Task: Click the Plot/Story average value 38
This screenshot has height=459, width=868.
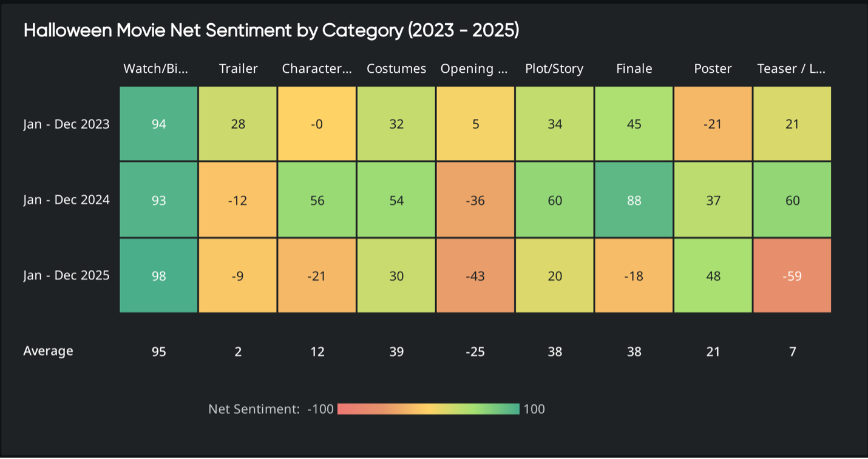Action: [555, 352]
